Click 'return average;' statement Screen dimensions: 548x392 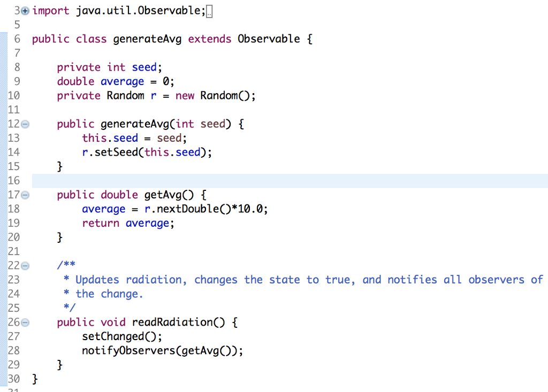pyautogui.click(x=128, y=223)
